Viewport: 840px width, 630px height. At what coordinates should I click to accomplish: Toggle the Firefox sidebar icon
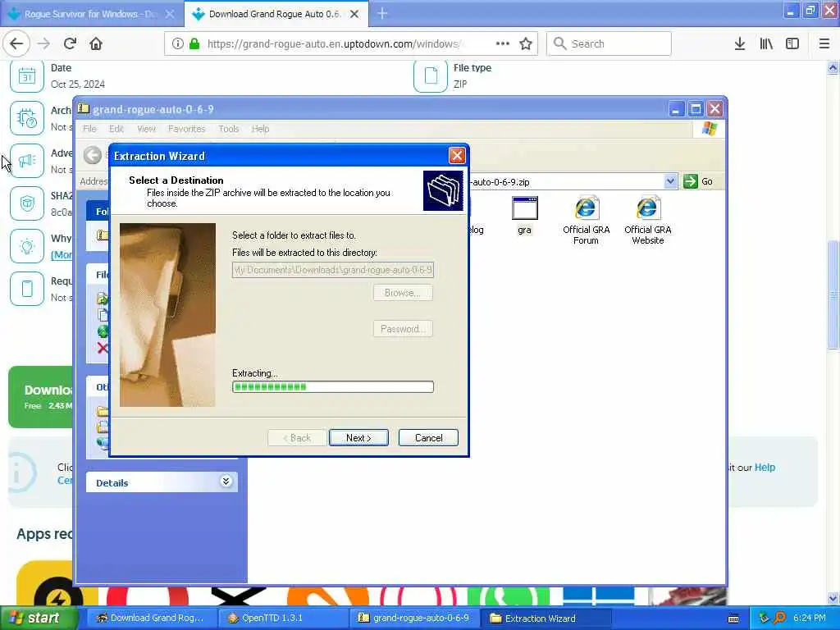[792, 43]
